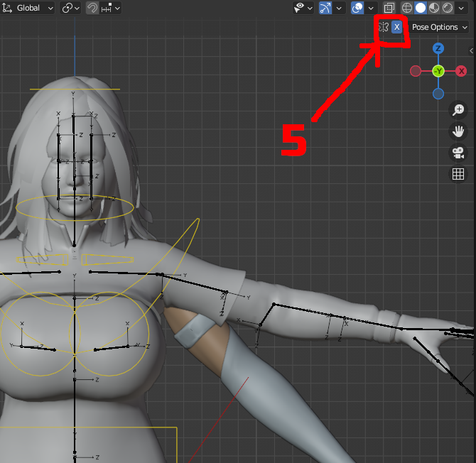Image resolution: width=476 pixels, height=463 pixels.
Task: Toggle the Show Overlays button
Action: tap(357, 8)
